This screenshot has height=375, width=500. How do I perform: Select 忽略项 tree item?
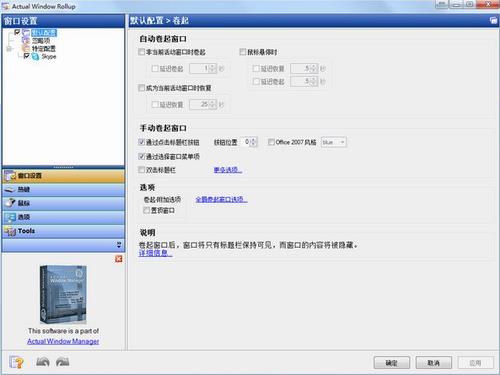(x=41, y=41)
